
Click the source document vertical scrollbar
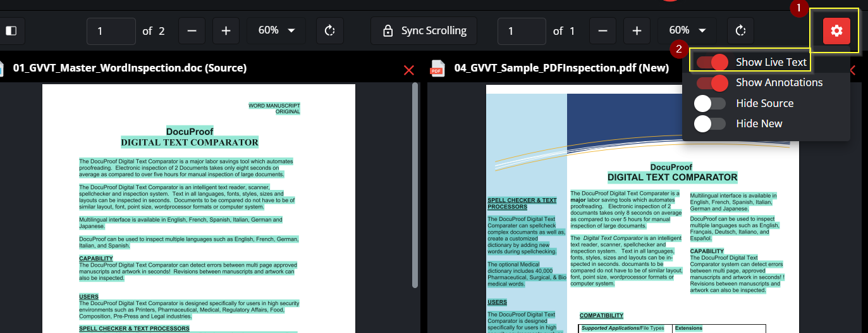click(415, 184)
